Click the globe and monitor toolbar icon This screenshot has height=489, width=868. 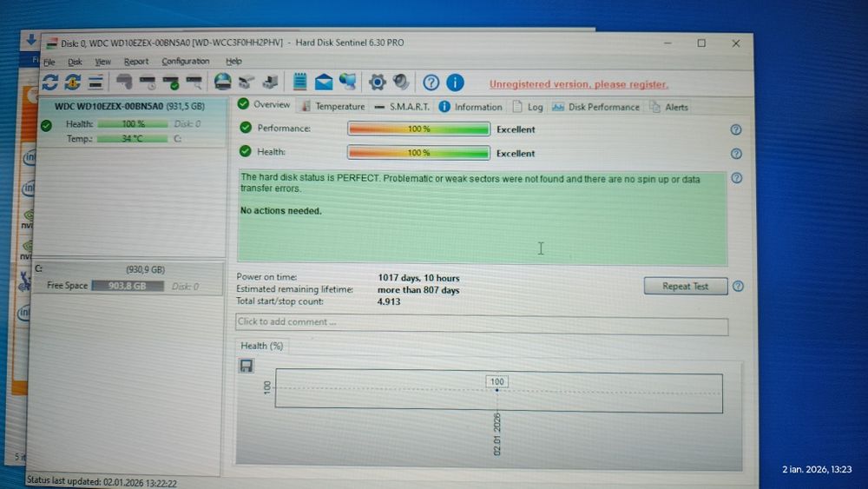click(348, 82)
